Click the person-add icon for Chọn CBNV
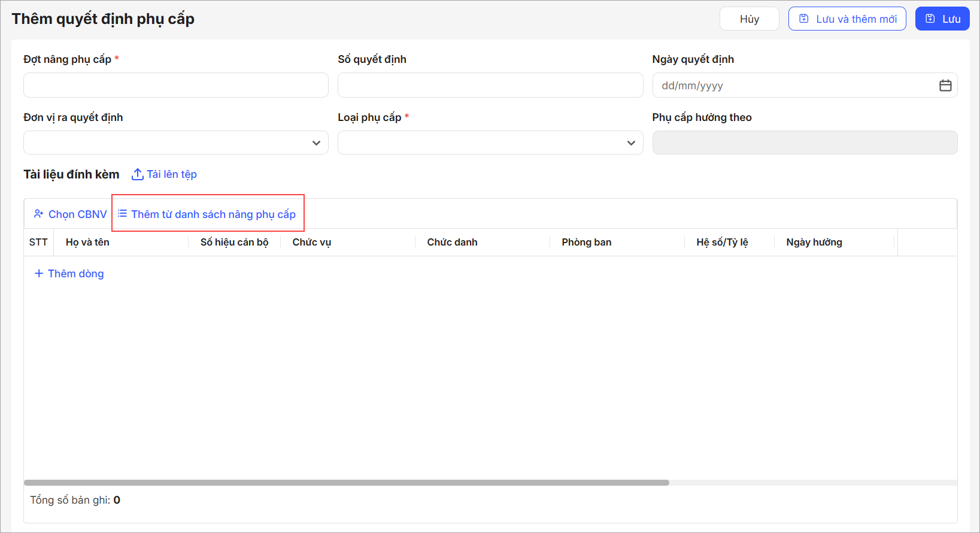The image size is (980, 533). (x=39, y=214)
